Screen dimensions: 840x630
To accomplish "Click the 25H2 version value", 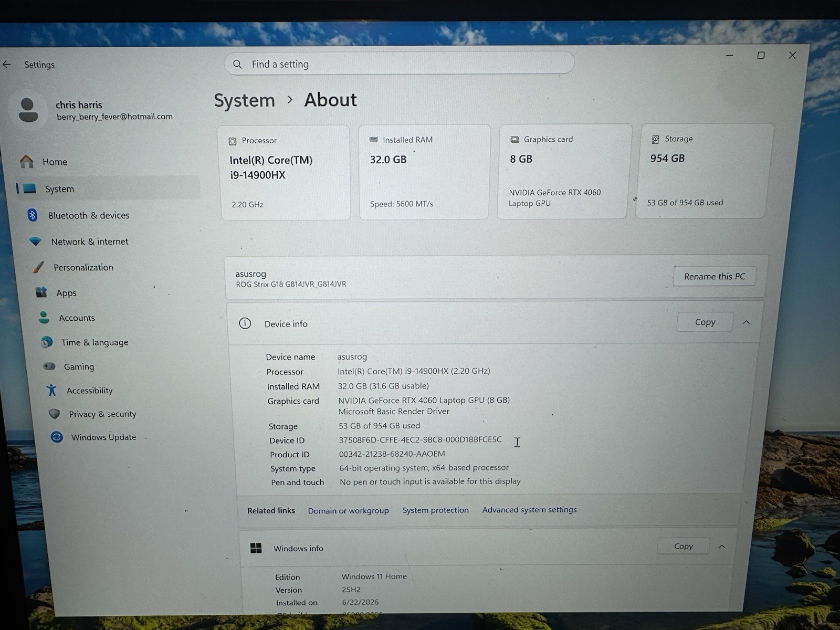I will (351, 590).
